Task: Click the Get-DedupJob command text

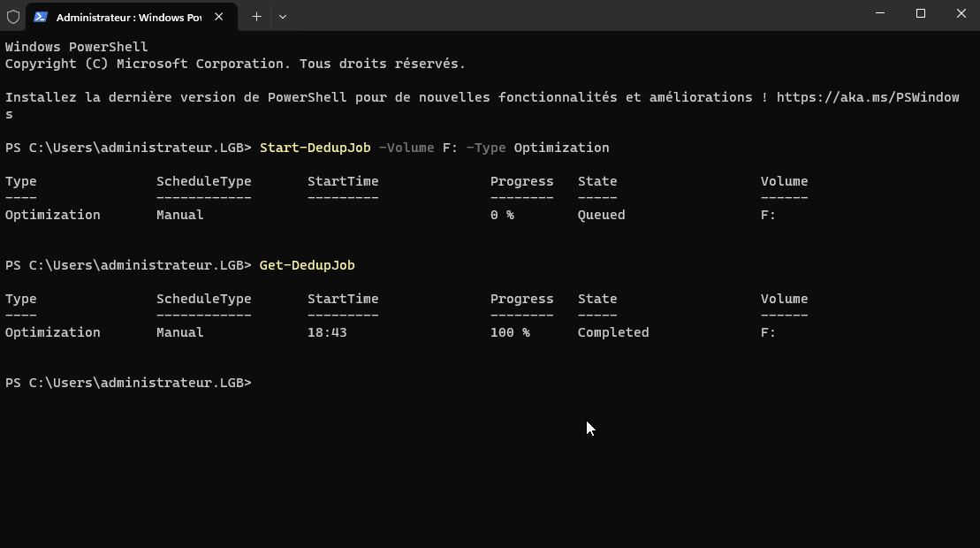Action: click(x=307, y=265)
